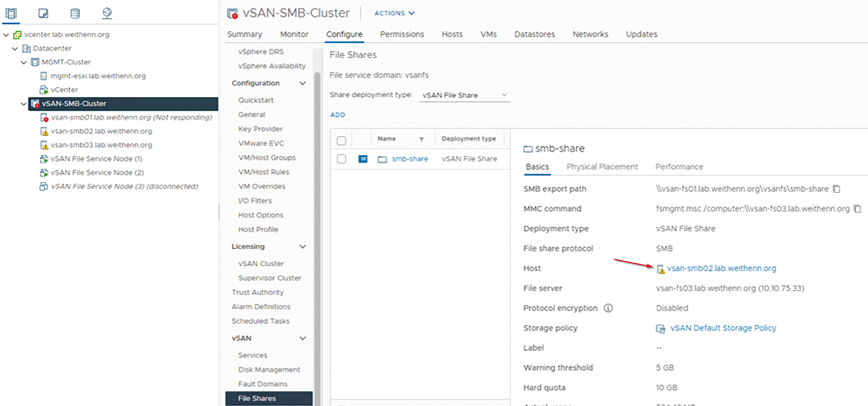Copy the MMC command

[x=858, y=209]
